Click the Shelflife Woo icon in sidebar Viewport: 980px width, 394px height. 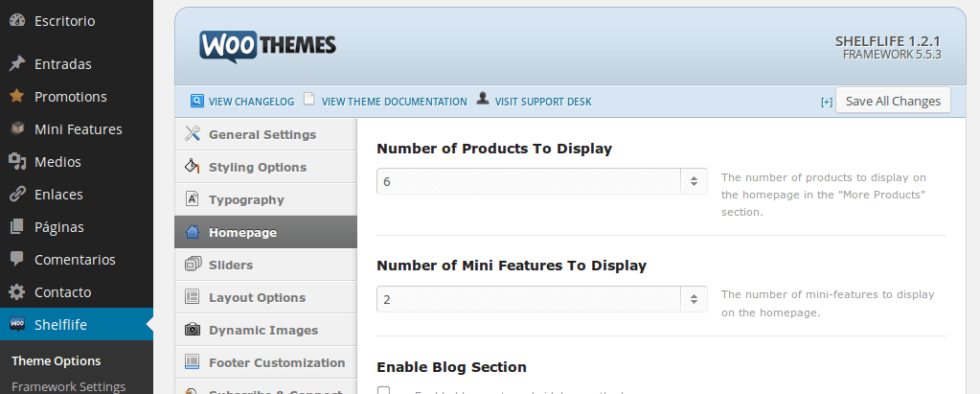pyautogui.click(x=17, y=324)
